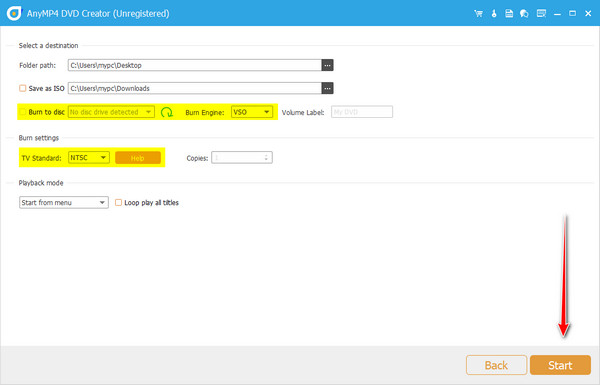Click the AnyMP4 DVD Creator logo
This screenshot has width=600, height=385.
(x=14, y=14)
